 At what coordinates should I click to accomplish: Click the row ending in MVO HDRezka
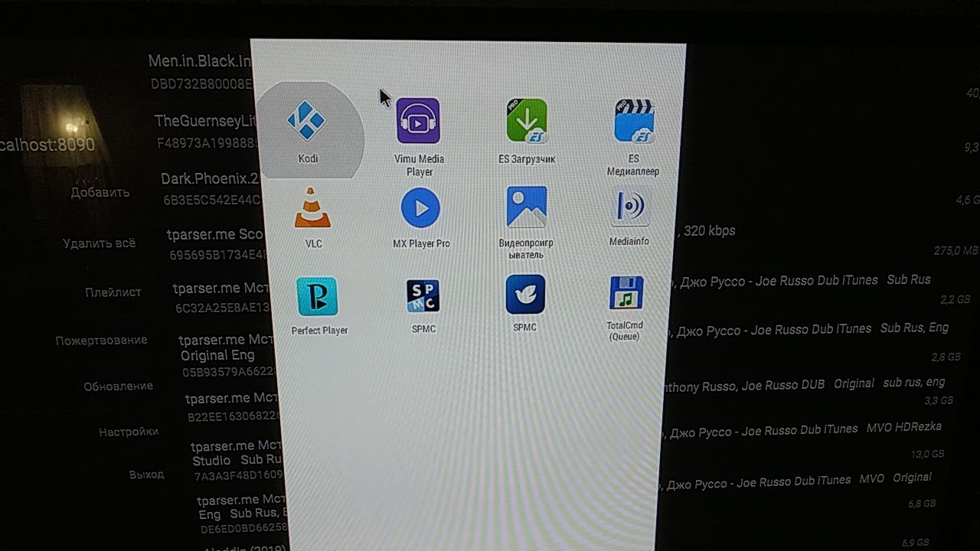[803, 429]
